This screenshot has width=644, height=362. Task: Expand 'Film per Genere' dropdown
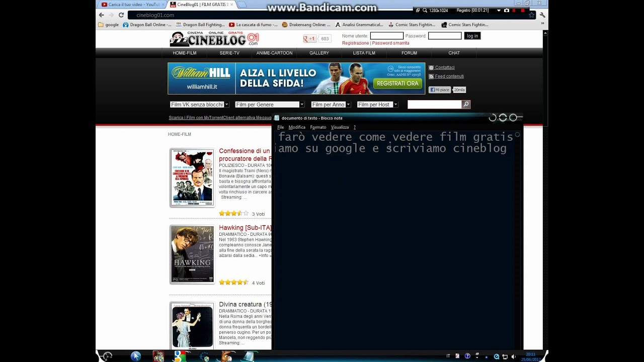click(270, 105)
